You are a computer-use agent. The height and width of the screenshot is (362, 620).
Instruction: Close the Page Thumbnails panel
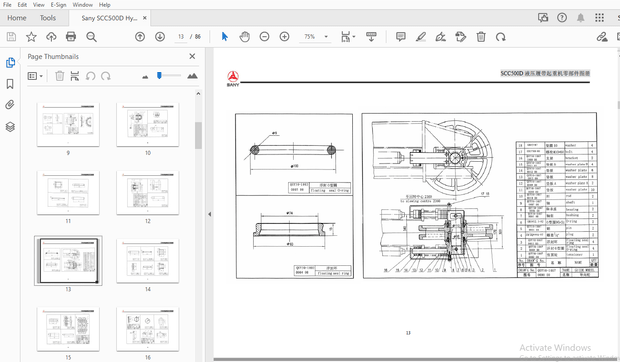pyautogui.click(x=192, y=57)
